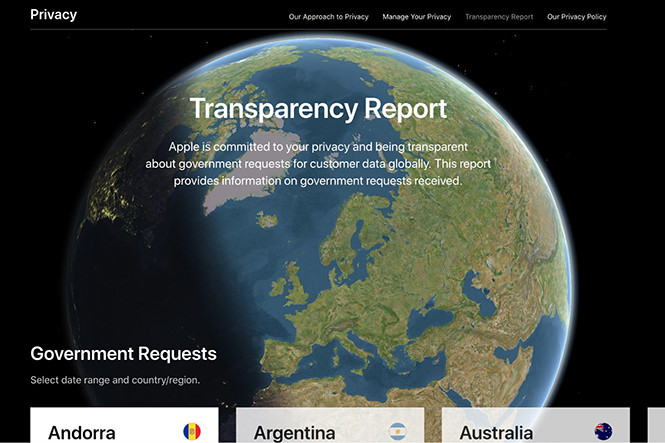This screenshot has height=443, width=665.
Task: Open Manage Your Privacy tab
Action: point(416,17)
